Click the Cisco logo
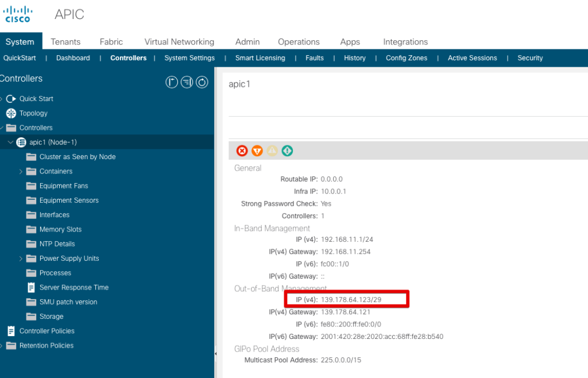588x378 pixels. (x=18, y=14)
